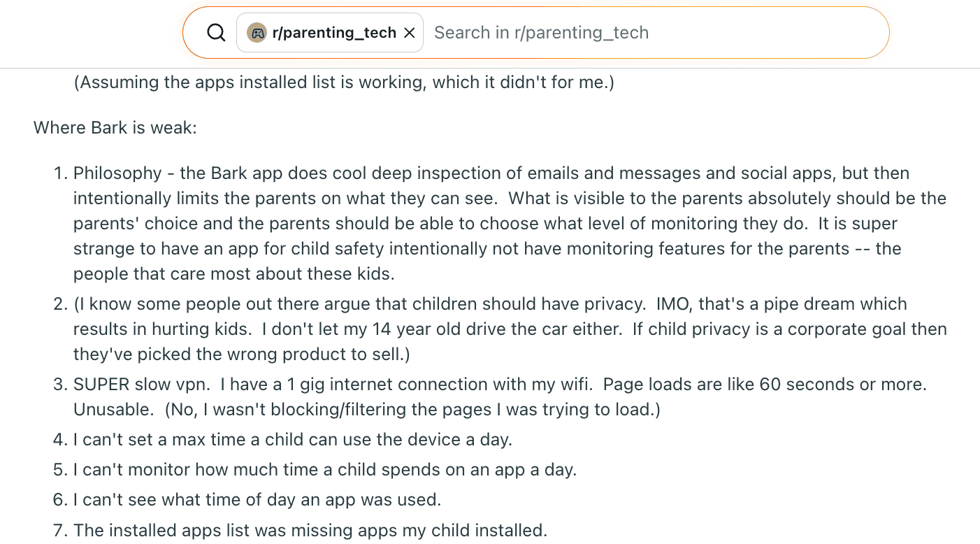Click the magnifying glass search icon
The width and height of the screenshot is (980, 544).
[x=215, y=32]
